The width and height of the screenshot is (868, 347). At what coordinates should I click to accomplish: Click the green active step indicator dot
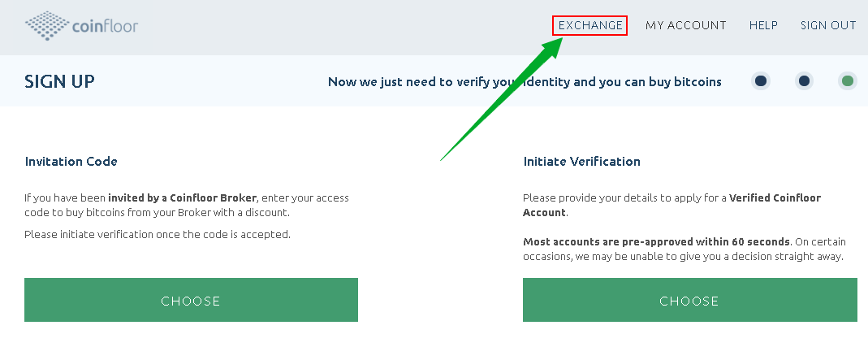[x=848, y=81]
